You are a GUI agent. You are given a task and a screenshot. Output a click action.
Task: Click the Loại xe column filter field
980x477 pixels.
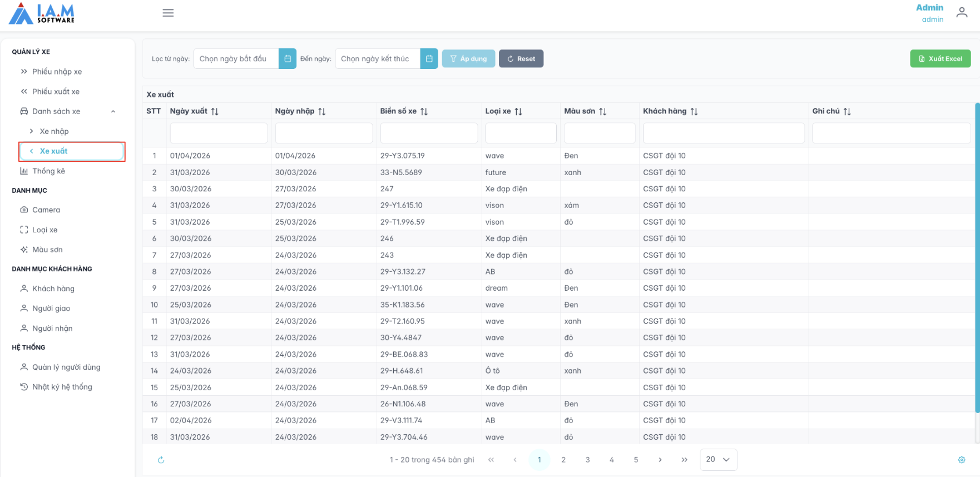coord(520,133)
